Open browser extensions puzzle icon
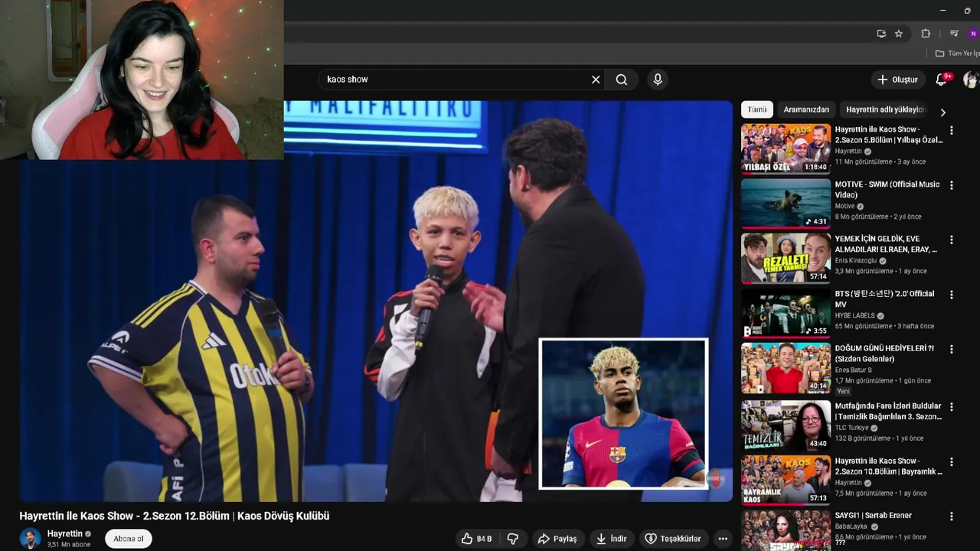980x551 pixels. (x=926, y=34)
